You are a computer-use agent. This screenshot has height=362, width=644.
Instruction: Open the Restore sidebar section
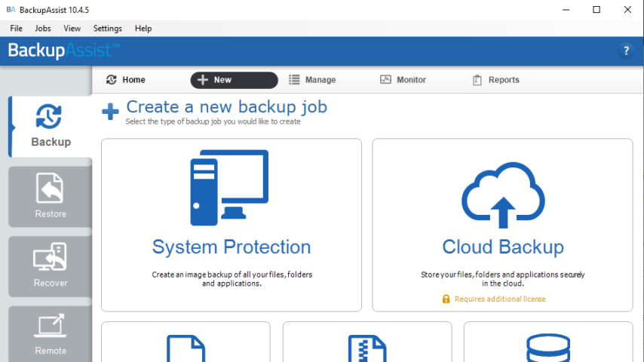(x=50, y=196)
